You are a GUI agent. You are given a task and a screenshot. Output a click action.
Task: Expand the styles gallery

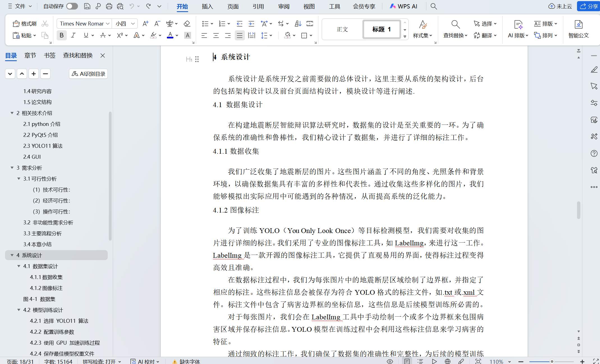click(405, 36)
